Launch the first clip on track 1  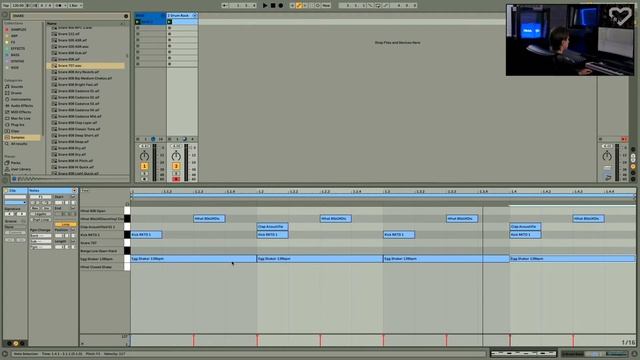pos(138,22)
